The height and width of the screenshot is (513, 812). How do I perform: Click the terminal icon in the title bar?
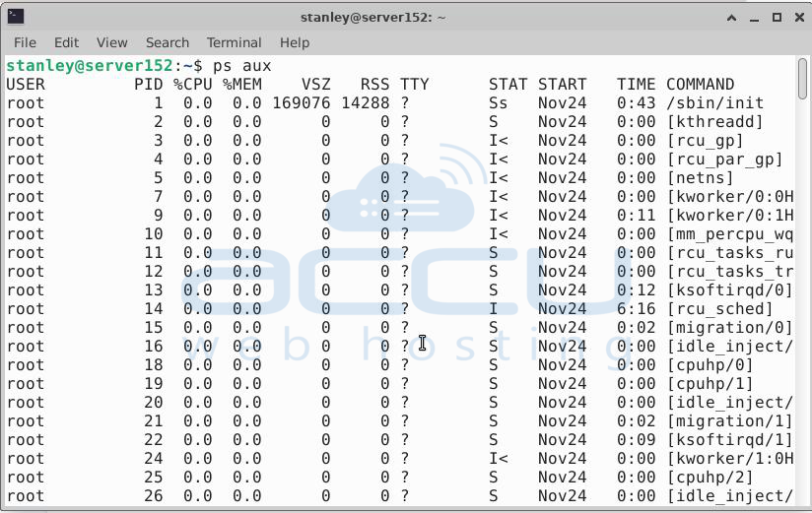point(16,17)
